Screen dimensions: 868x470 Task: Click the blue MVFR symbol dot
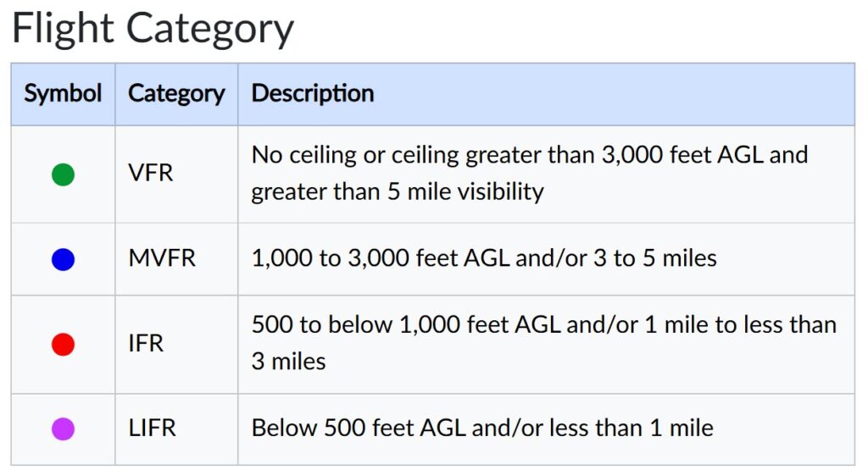[63, 260]
